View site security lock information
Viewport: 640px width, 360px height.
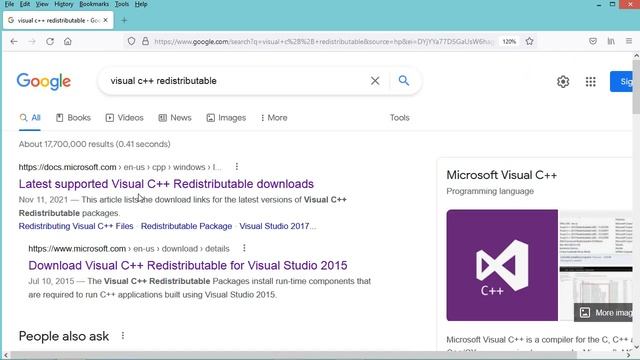tap(145, 41)
